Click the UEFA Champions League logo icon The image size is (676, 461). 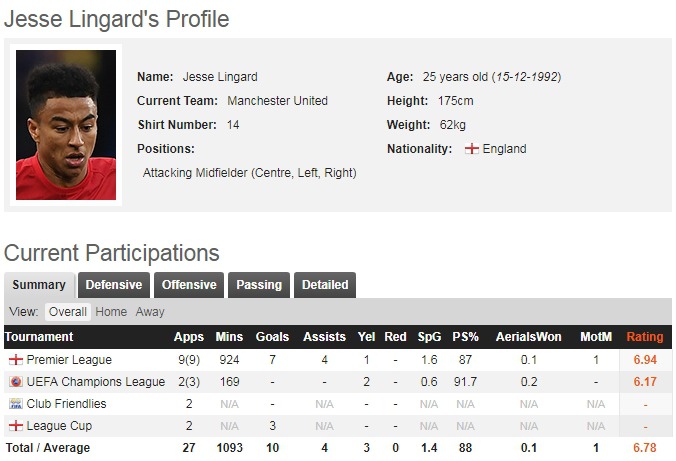click(x=15, y=381)
